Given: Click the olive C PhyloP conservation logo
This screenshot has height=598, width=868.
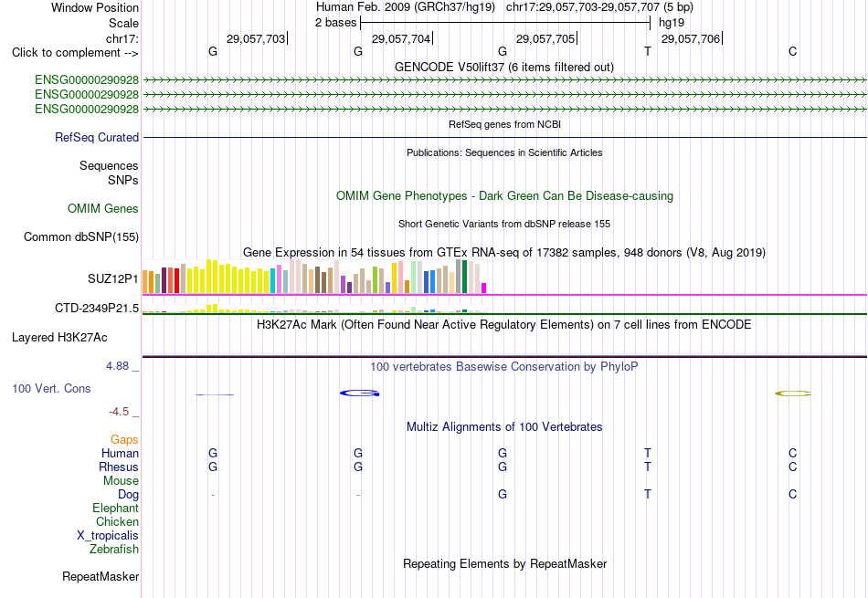Looking at the screenshot, I should click(793, 393).
